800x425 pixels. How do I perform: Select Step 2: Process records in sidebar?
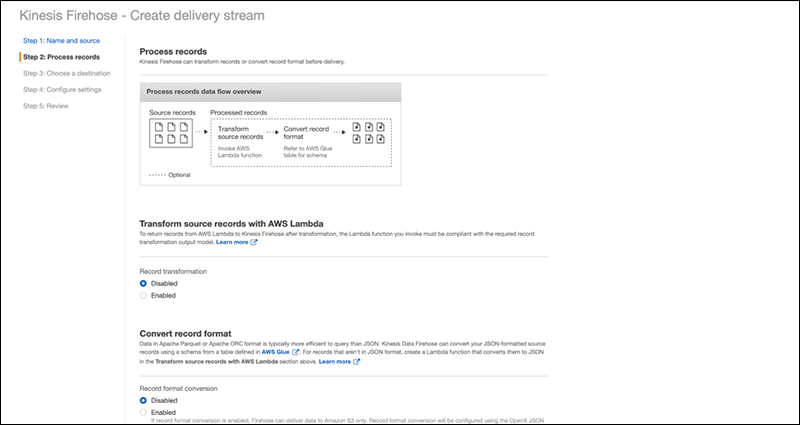point(61,57)
